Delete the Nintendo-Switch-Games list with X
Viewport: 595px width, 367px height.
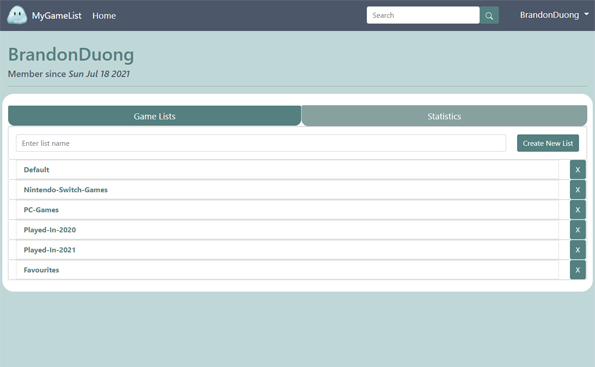[578, 190]
